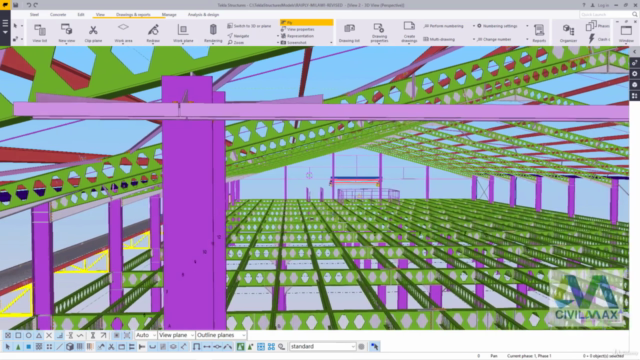640x360 pixels.
Task: Open Numbering settings
Action: (x=497, y=26)
